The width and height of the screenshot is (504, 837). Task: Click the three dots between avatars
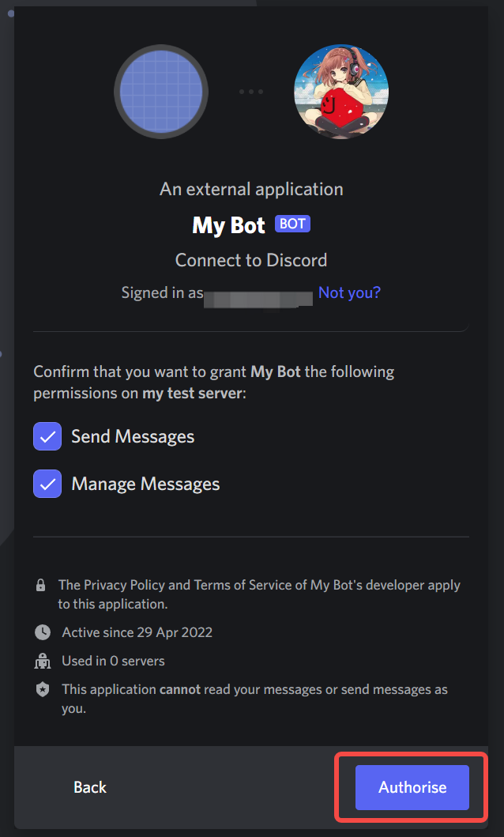(x=250, y=92)
